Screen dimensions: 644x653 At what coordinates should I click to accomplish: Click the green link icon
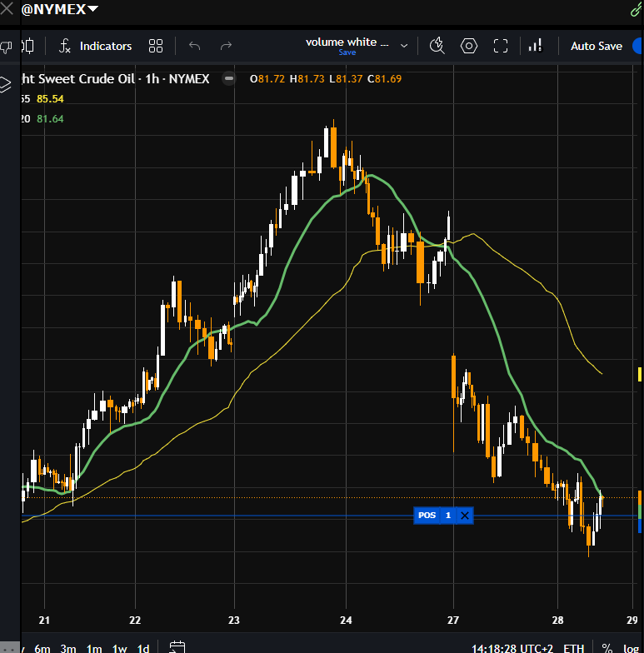pos(636,9)
